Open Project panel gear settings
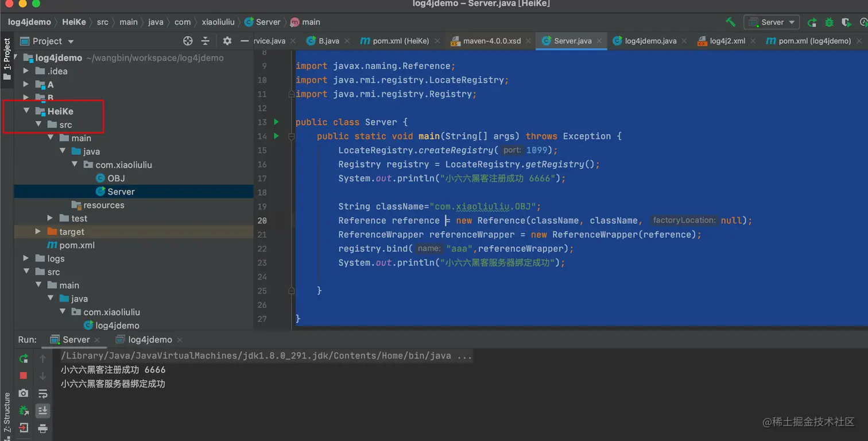This screenshot has width=868, height=441. coord(227,41)
